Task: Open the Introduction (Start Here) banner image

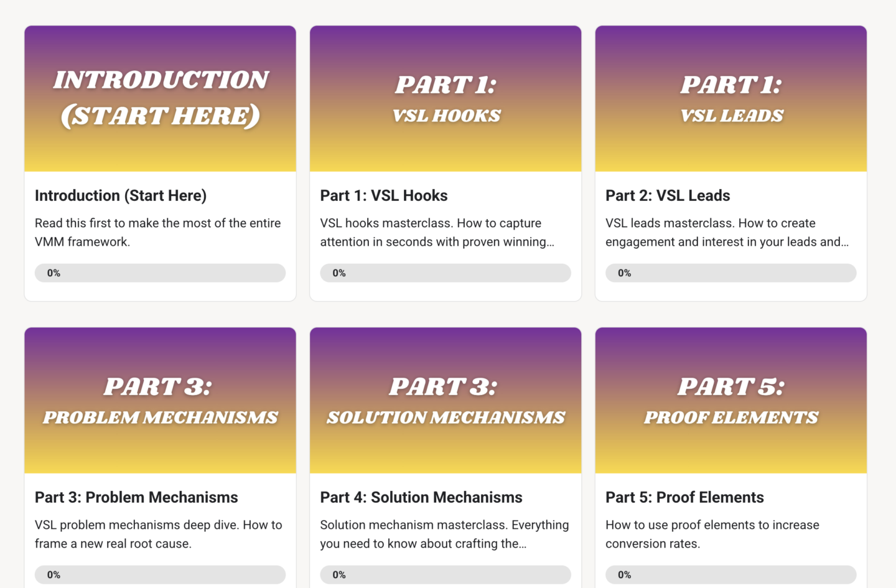Action: pyautogui.click(x=160, y=98)
